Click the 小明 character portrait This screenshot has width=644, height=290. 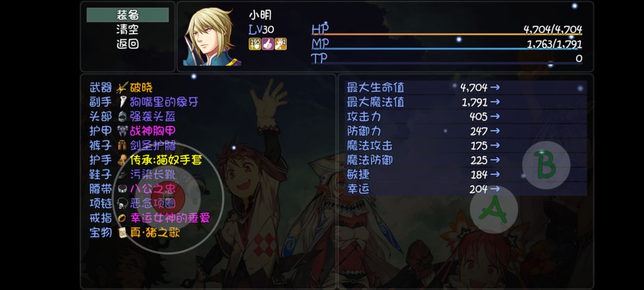click(212, 36)
